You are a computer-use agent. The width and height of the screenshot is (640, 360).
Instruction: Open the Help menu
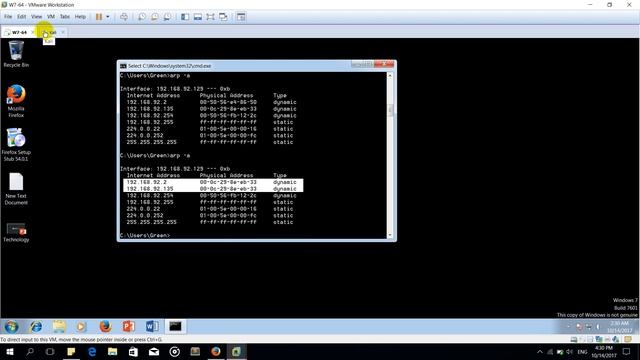coord(80,17)
